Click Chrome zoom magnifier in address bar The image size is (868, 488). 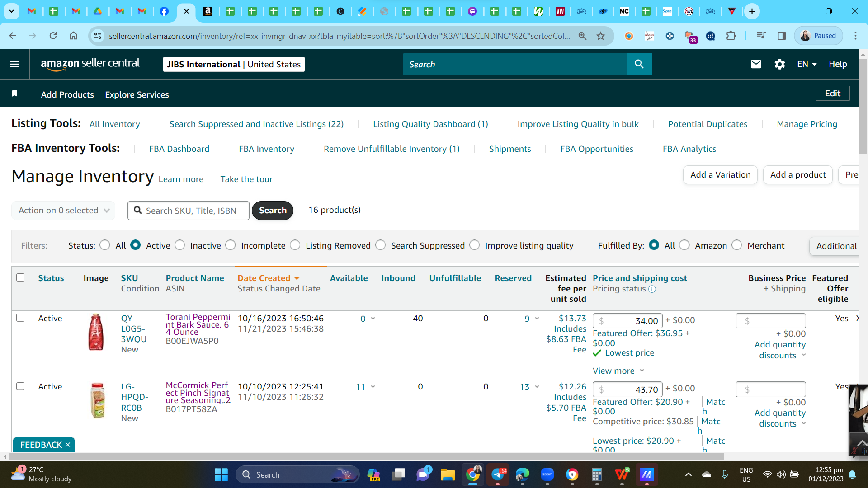582,36
